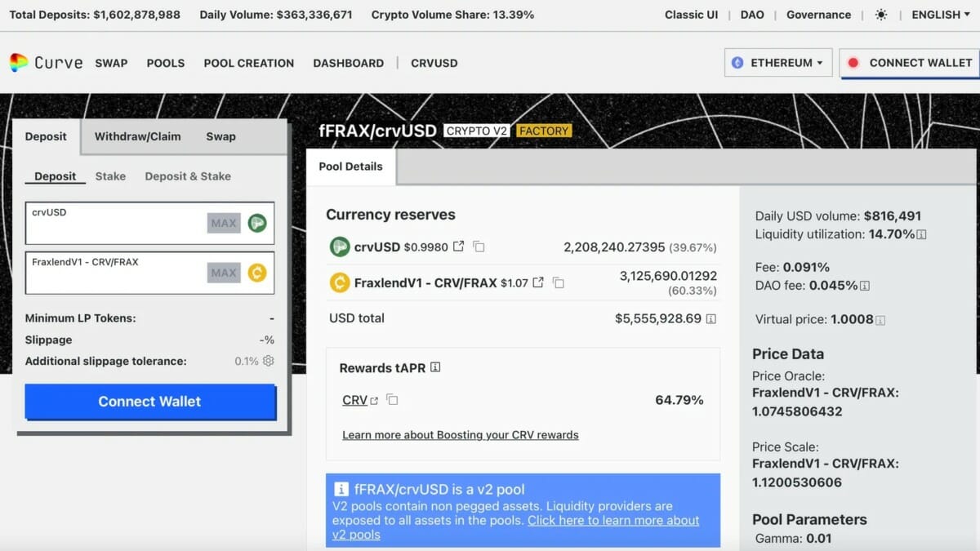Click red status dot on Connect Wallet
This screenshot has width=980, height=551.
pyautogui.click(x=853, y=63)
